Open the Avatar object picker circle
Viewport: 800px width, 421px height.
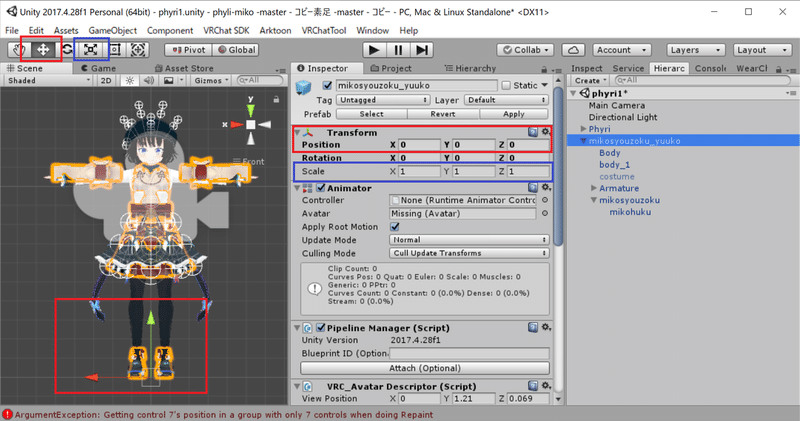pos(545,213)
